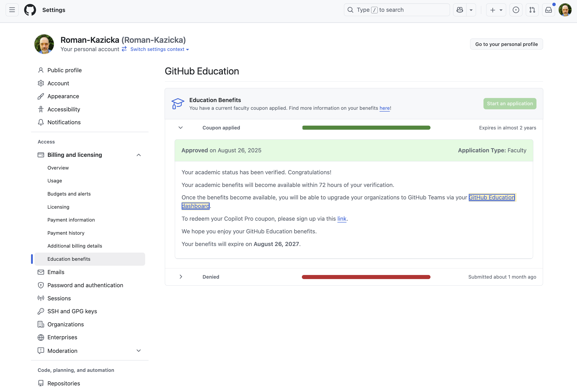Open the GitHub Copilot menu icon
This screenshot has width=577, height=392.
(x=459, y=10)
